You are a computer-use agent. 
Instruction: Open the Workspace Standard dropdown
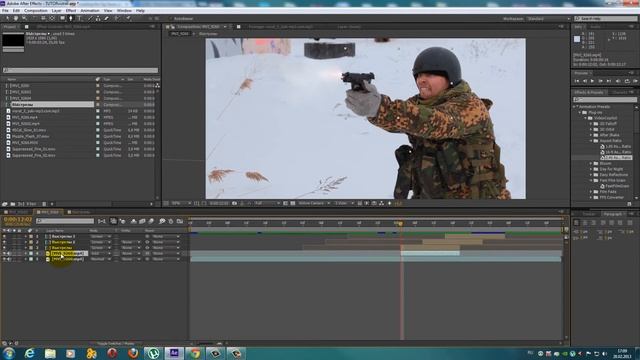(x=549, y=19)
